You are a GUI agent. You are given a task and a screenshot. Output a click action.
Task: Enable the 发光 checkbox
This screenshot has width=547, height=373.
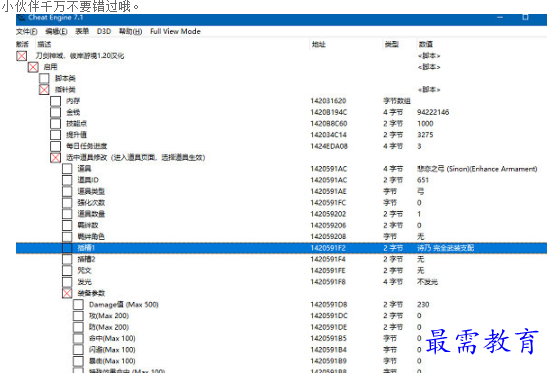tap(67, 282)
